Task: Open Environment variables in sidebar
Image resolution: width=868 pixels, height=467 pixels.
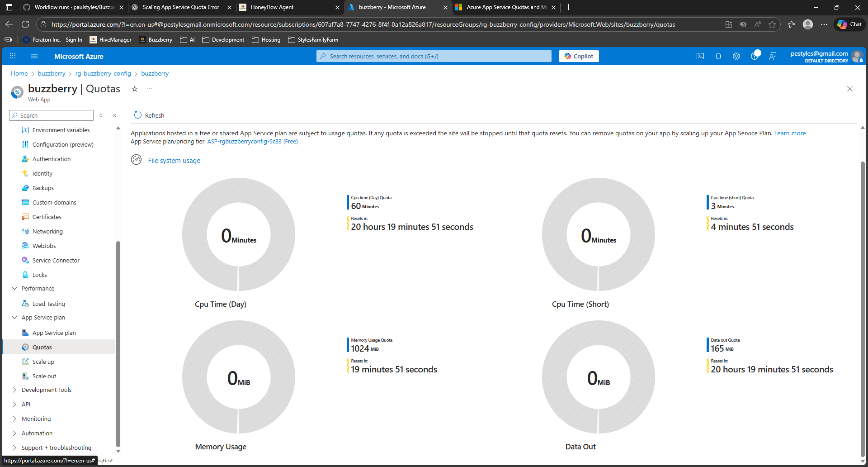Action: (x=61, y=130)
